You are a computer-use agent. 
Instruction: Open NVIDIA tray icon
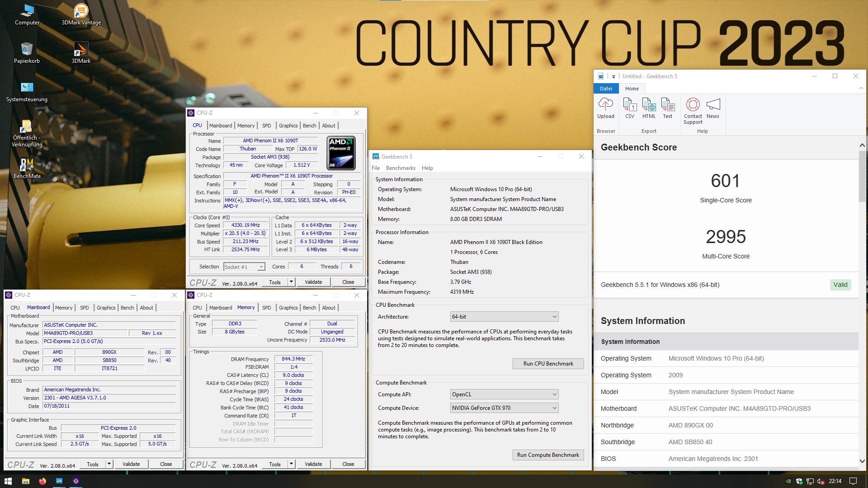pyautogui.click(x=788, y=481)
